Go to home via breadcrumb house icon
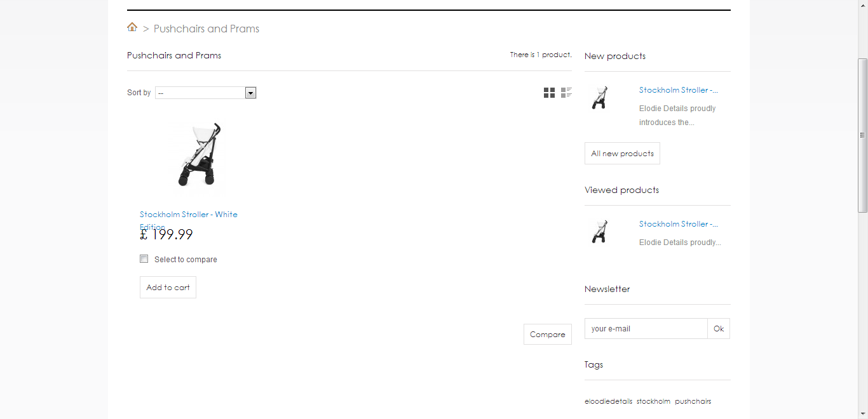 click(x=132, y=27)
